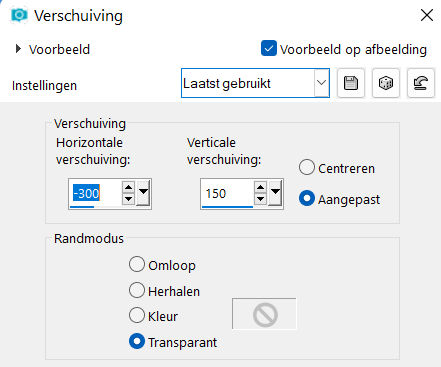Increase horizontal offset with the up arrow
Screen dimensions: 441x367
(x=129, y=187)
